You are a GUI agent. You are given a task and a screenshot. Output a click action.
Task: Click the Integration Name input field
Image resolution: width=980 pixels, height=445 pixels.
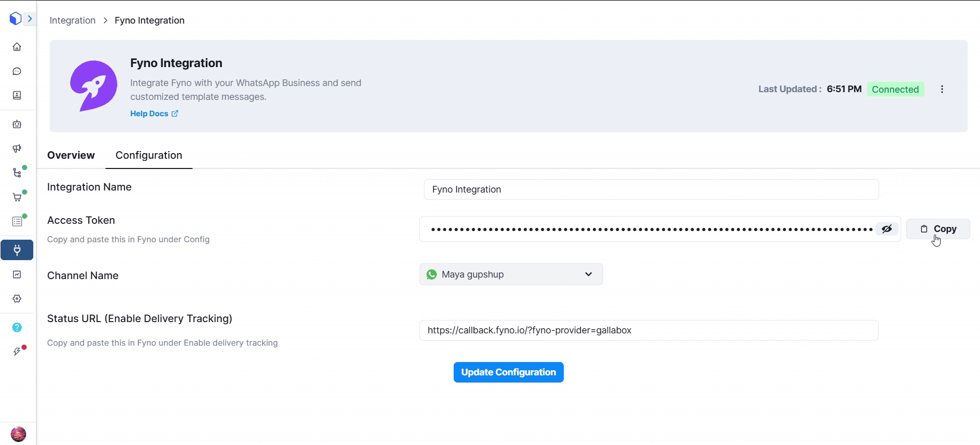(651, 189)
